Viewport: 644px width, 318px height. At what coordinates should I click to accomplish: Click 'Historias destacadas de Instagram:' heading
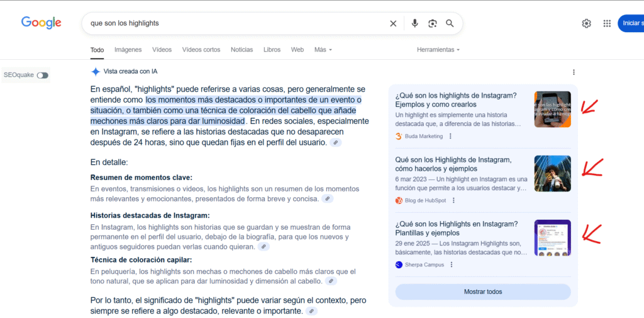click(x=150, y=215)
